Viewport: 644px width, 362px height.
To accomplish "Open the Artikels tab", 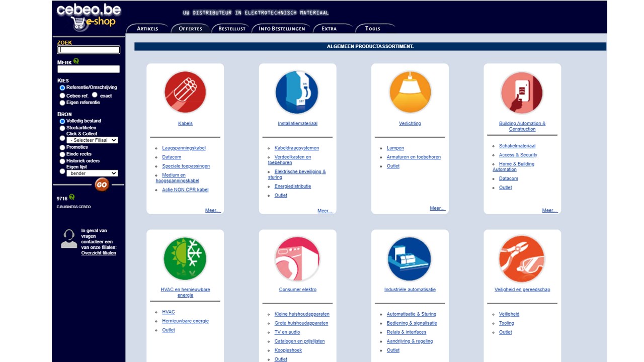I will tap(147, 29).
